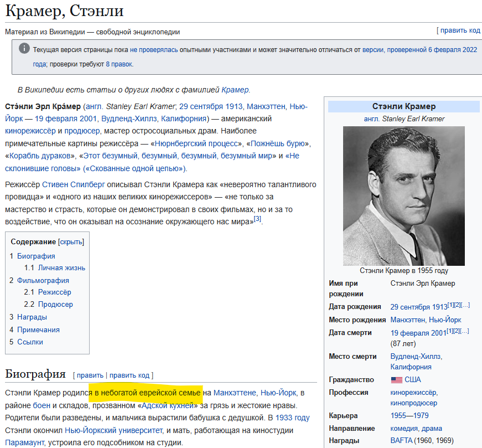482x448 pixels.
Task: Open '29 сентября' date link in lead
Action: coord(201,106)
